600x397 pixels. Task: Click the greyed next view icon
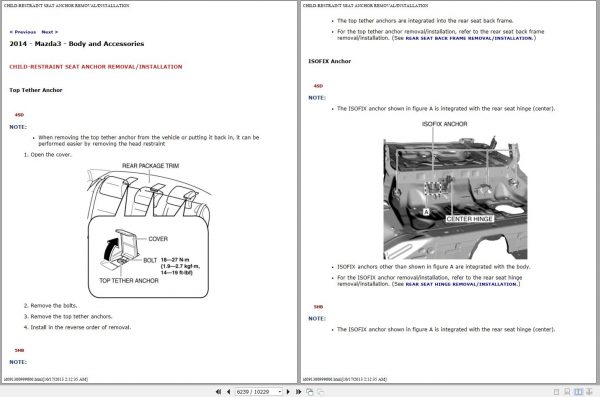coord(321,392)
